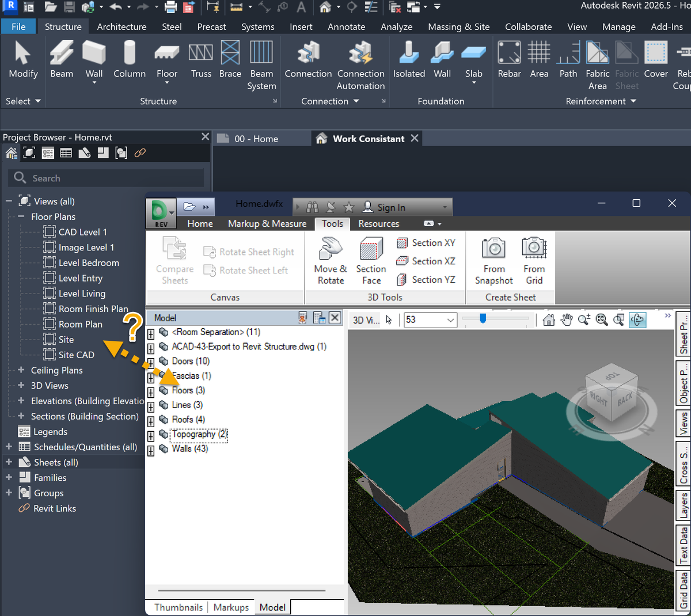Image resolution: width=691 pixels, height=616 pixels.
Task: Select Area reinforcement tool
Action: click(x=539, y=60)
